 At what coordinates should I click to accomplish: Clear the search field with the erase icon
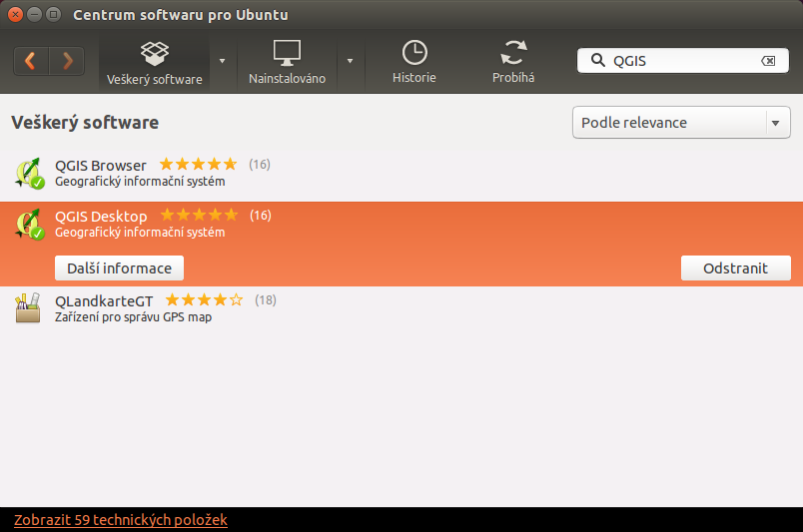(768, 61)
